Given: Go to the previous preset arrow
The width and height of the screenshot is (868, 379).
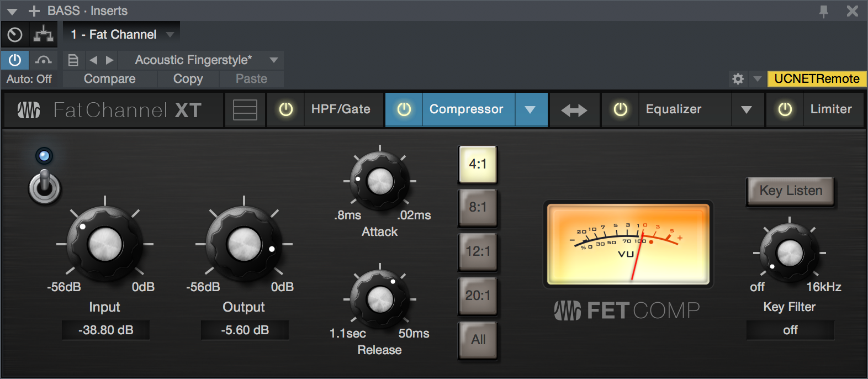Looking at the screenshot, I should click(x=93, y=60).
